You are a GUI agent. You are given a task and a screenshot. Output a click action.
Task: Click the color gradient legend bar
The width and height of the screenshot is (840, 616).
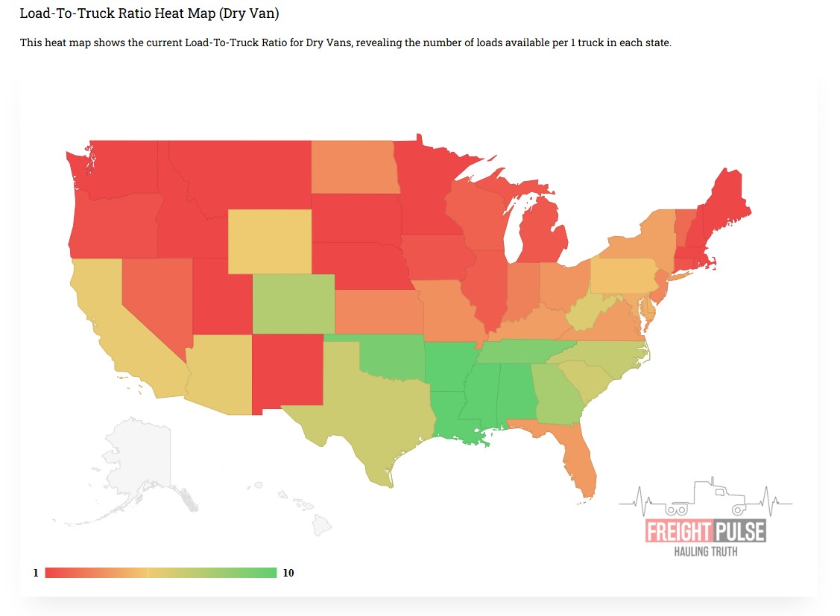click(x=160, y=573)
